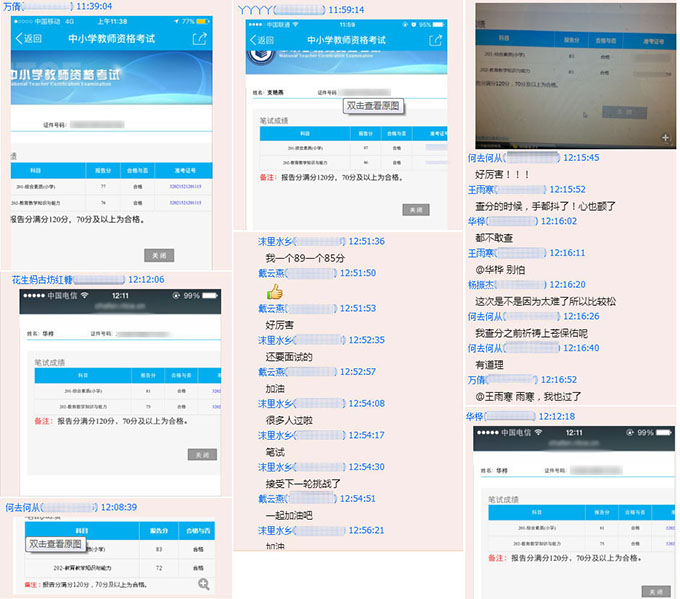Click message 这次是不是因为太难了所以比较松
The width and height of the screenshot is (680, 599).
545,301
